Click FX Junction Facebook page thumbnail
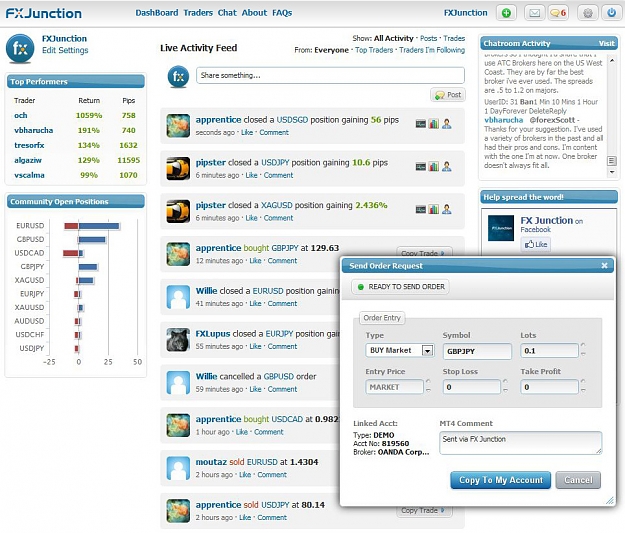 pos(501,228)
